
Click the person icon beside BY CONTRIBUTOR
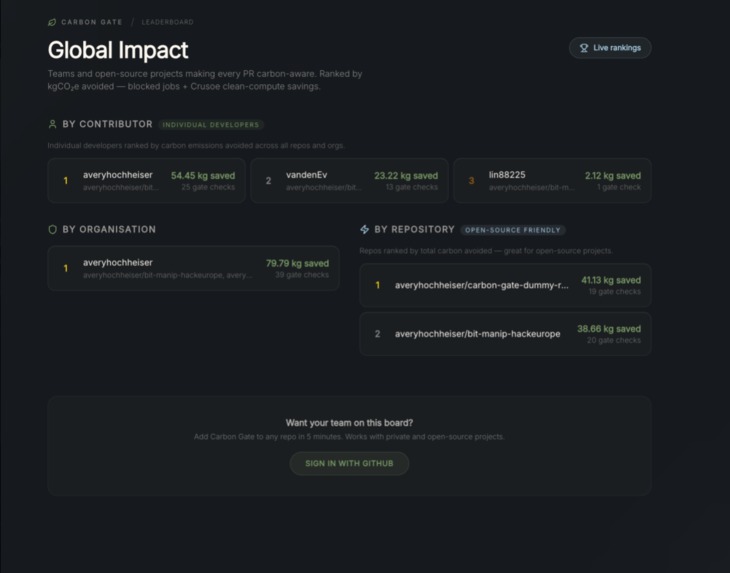52,124
